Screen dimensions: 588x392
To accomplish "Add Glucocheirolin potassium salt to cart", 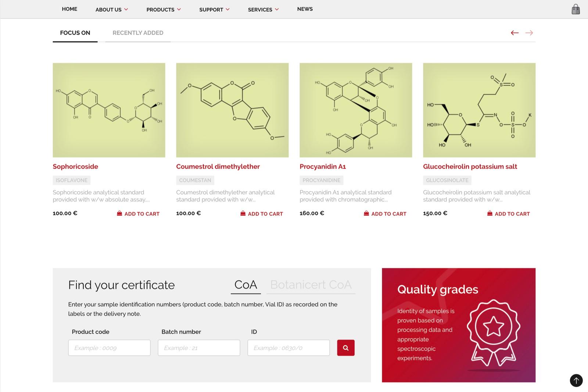I will pos(509,214).
